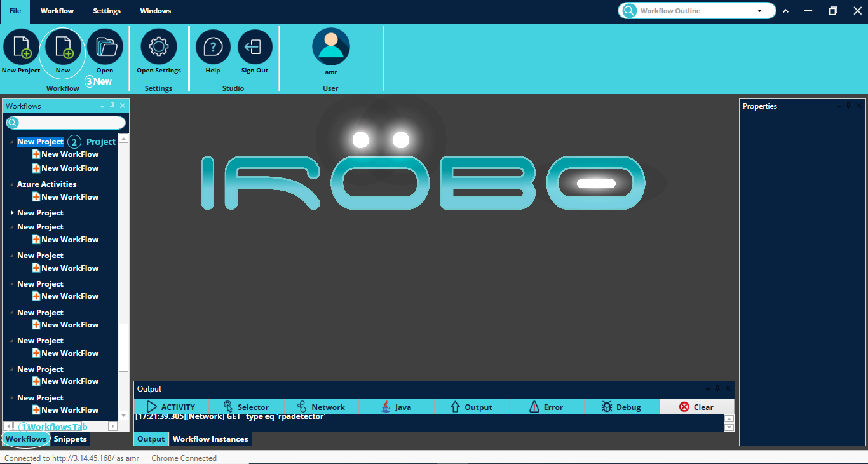The height and width of the screenshot is (464, 868).
Task: Click the Open Settings gear icon
Action: pos(158,48)
